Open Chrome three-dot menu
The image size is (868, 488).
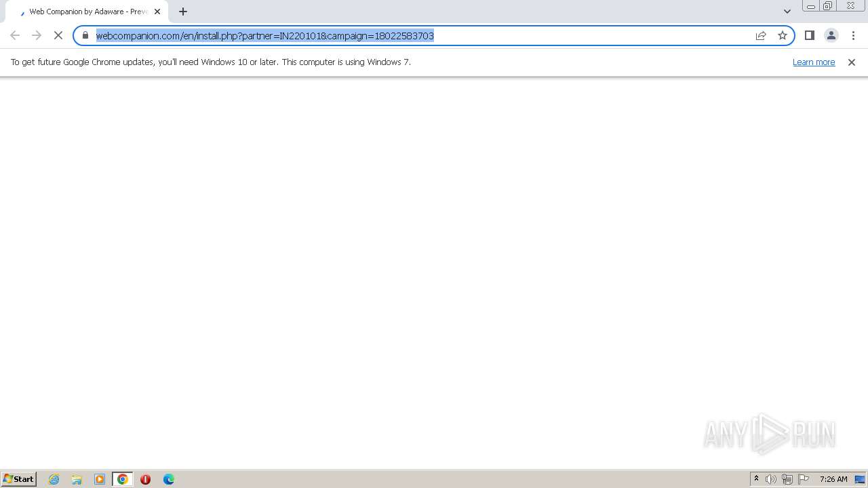tap(853, 35)
